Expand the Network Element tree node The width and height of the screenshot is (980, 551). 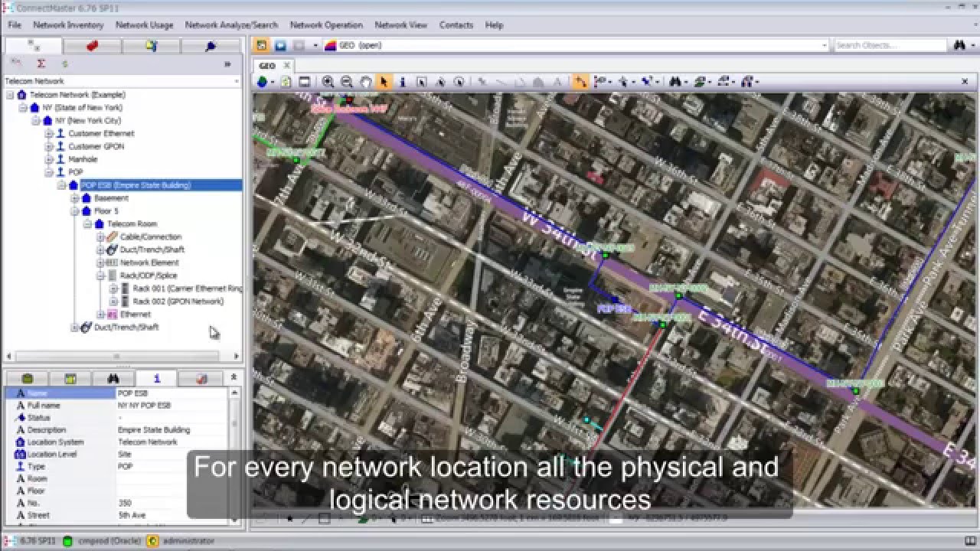click(x=100, y=262)
